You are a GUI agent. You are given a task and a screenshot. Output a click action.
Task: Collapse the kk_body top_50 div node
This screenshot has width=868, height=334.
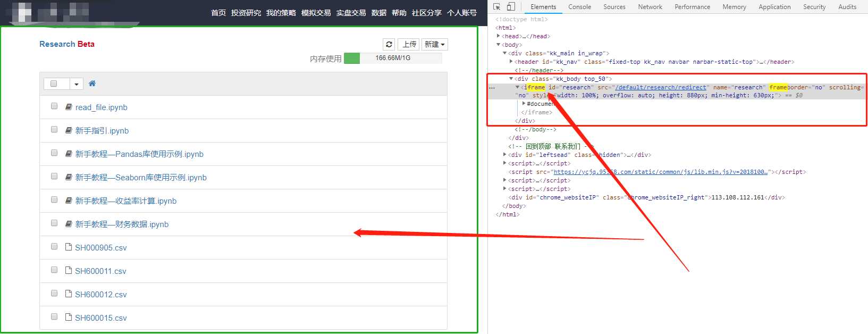point(511,79)
